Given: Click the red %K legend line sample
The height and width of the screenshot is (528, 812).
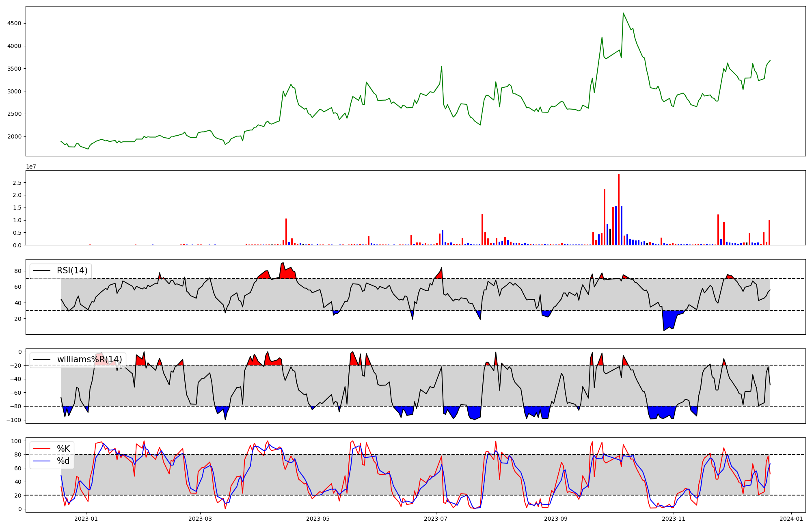Looking at the screenshot, I should [x=42, y=449].
